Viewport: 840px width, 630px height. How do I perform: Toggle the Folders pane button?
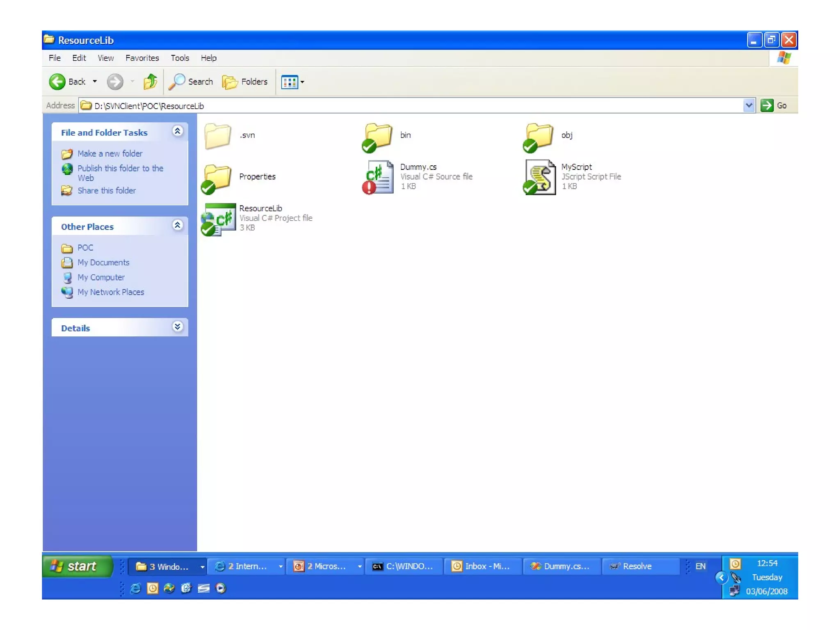coord(245,82)
